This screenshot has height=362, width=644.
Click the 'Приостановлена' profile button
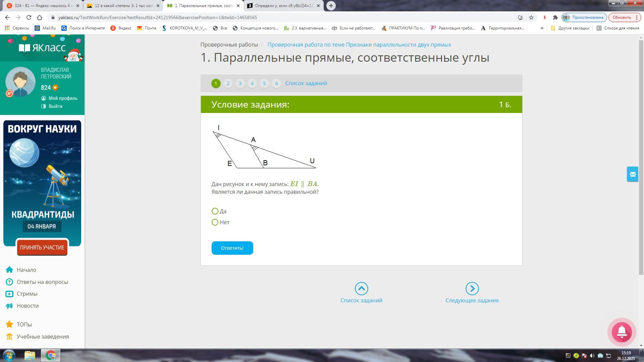tap(584, 17)
